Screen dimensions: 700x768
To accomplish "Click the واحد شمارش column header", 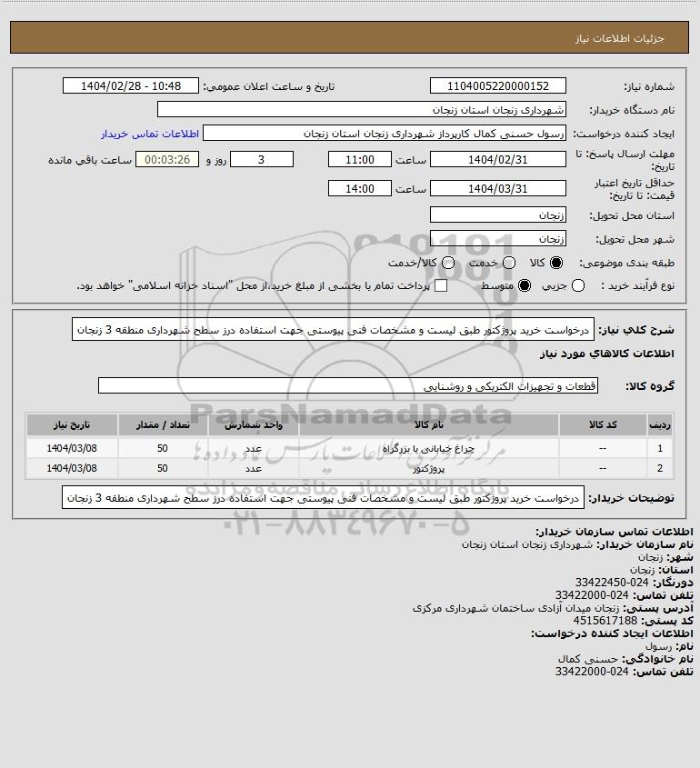I will (254, 424).
